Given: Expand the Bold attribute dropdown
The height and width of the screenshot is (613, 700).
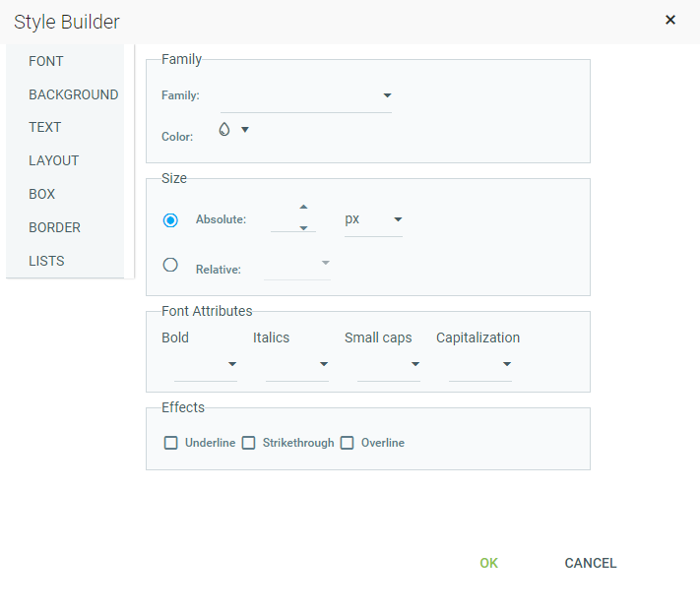Looking at the screenshot, I should coord(206,364).
